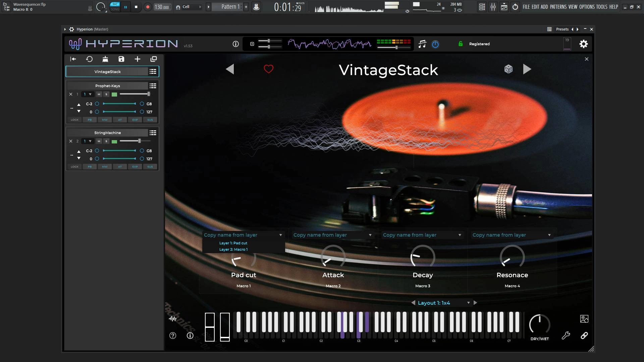The height and width of the screenshot is (362, 644).
Task: Remove the Prophet-Keys layer with X
Action: [71, 94]
